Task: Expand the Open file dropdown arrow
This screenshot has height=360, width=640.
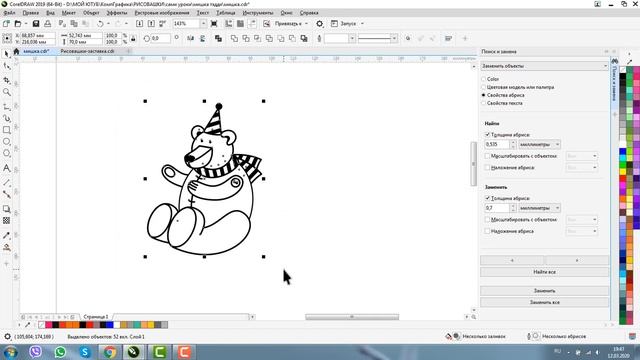Action: point(26,24)
